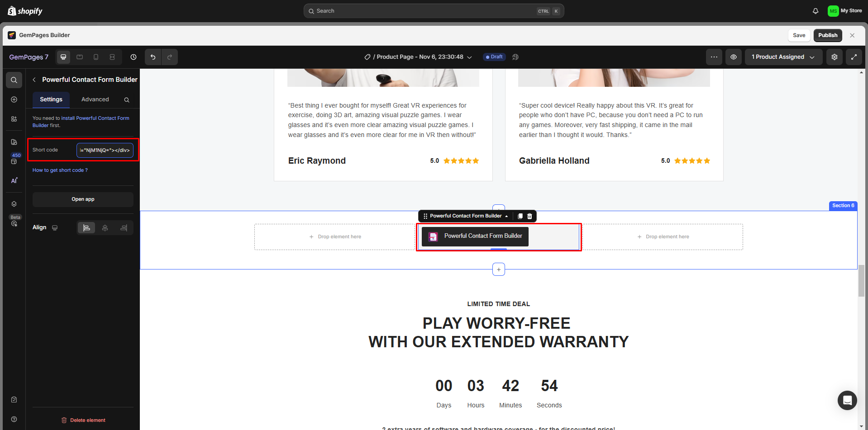Expand the 1 Product Assigned dropdown
The image size is (868, 430).
783,57
